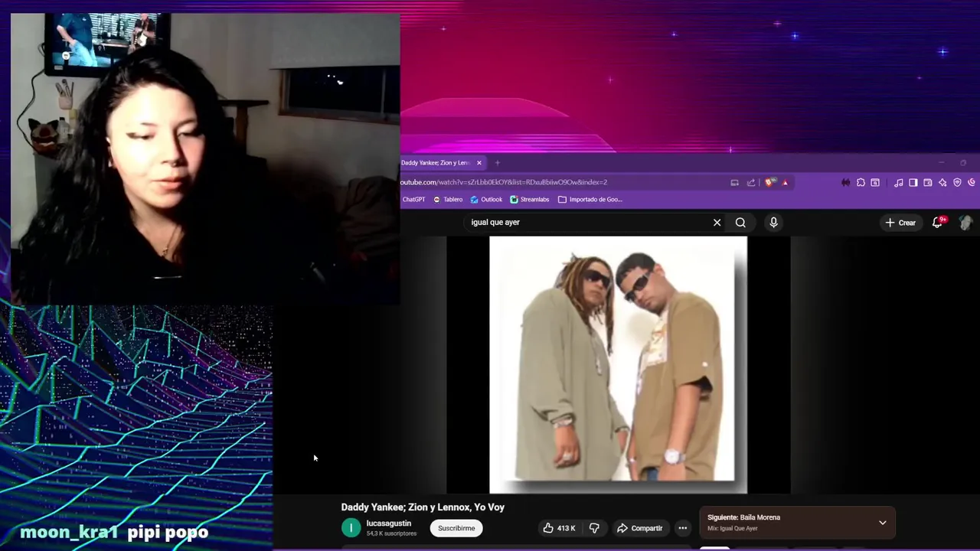
Task: Open the YouTube account avatar menu
Action: click(965, 222)
